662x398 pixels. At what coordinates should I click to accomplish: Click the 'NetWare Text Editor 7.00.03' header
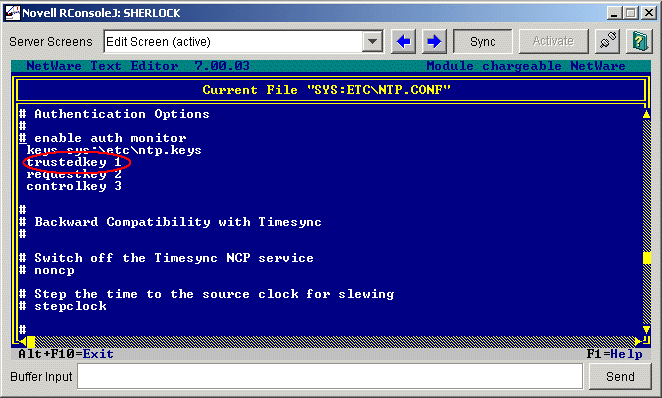coord(138,66)
